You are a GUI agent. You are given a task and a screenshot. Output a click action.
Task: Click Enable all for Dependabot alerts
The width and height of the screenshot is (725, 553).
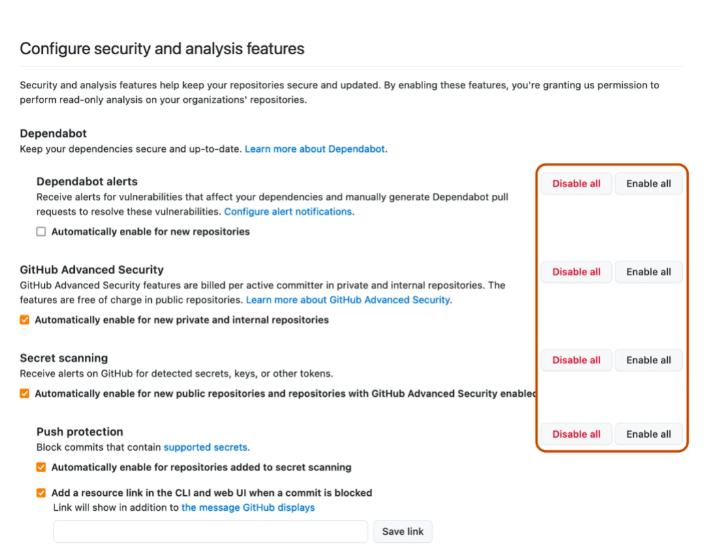pos(648,184)
